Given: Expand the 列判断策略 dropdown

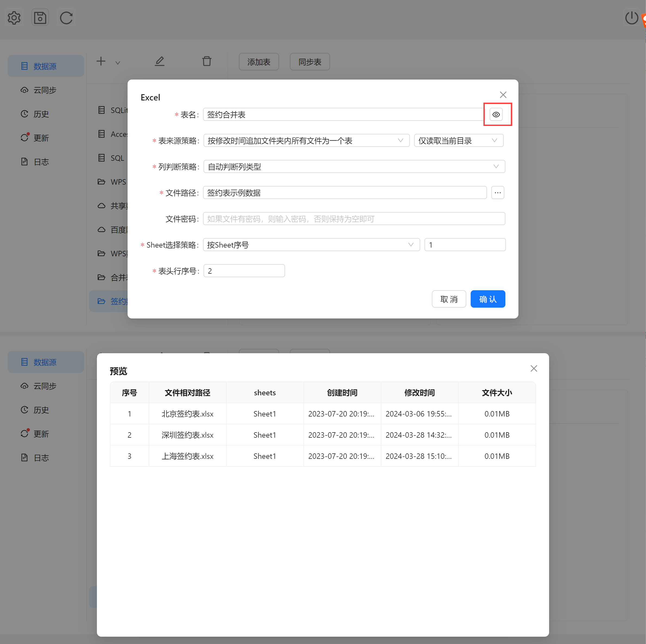Looking at the screenshot, I should (354, 166).
